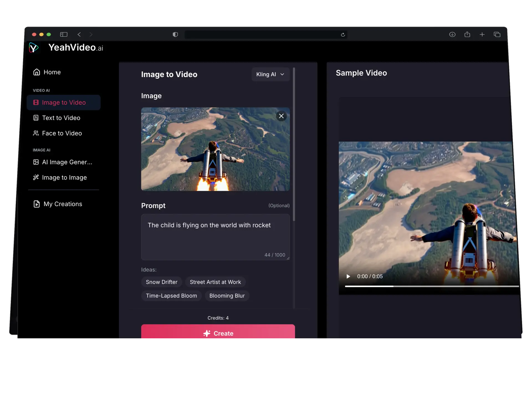Viewport: 532px width, 399px height.
Task: Expand the browser sidebar panel
Action: point(63,34)
